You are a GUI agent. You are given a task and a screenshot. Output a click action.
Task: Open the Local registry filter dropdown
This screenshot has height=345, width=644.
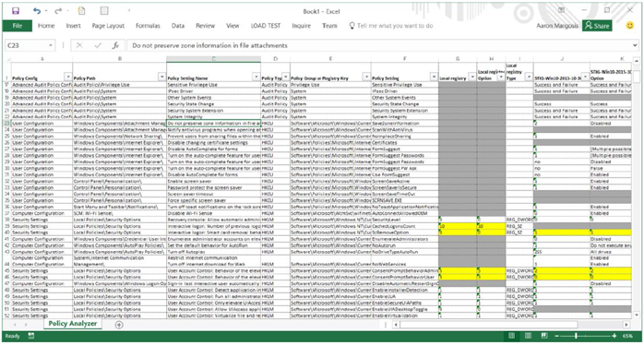pyautogui.click(x=472, y=77)
